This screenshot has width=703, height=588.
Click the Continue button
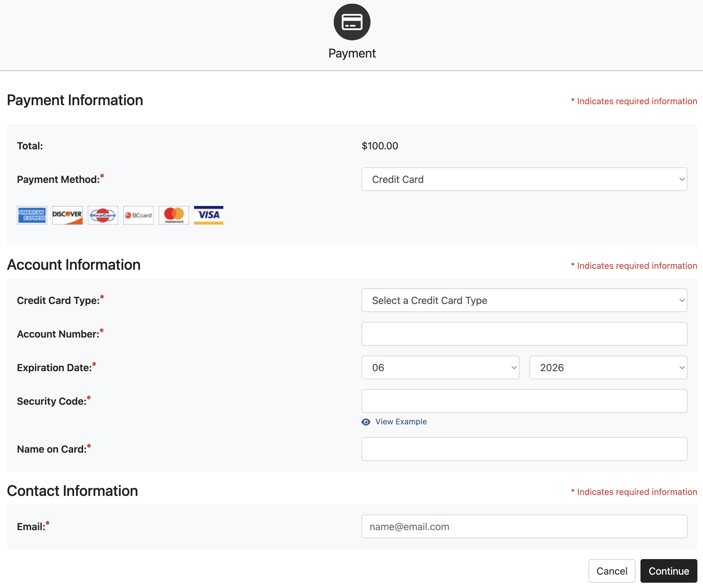click(668, 571)
